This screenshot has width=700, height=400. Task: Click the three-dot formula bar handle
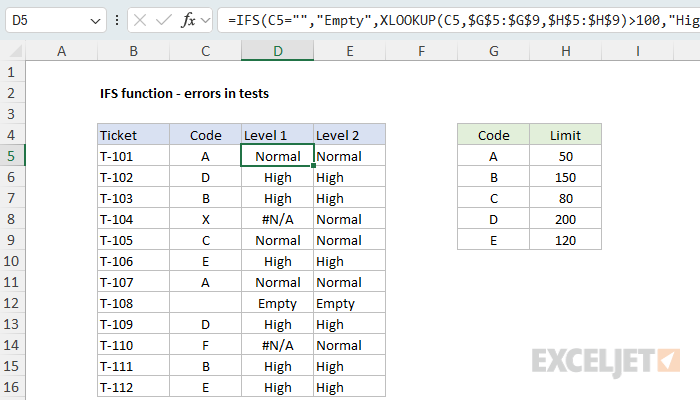[117, 20]
